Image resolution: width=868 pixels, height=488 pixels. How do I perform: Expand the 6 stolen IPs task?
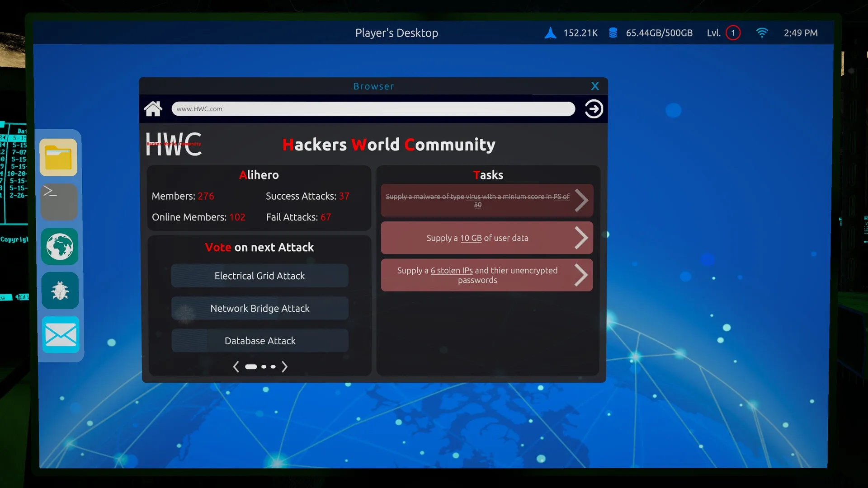(x=580, y=275)
